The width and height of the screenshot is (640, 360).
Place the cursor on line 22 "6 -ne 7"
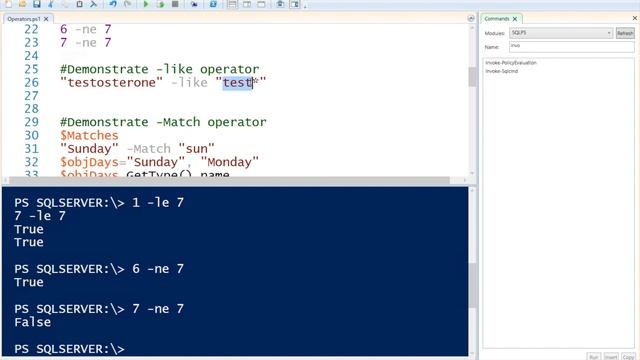pos(85,29)
